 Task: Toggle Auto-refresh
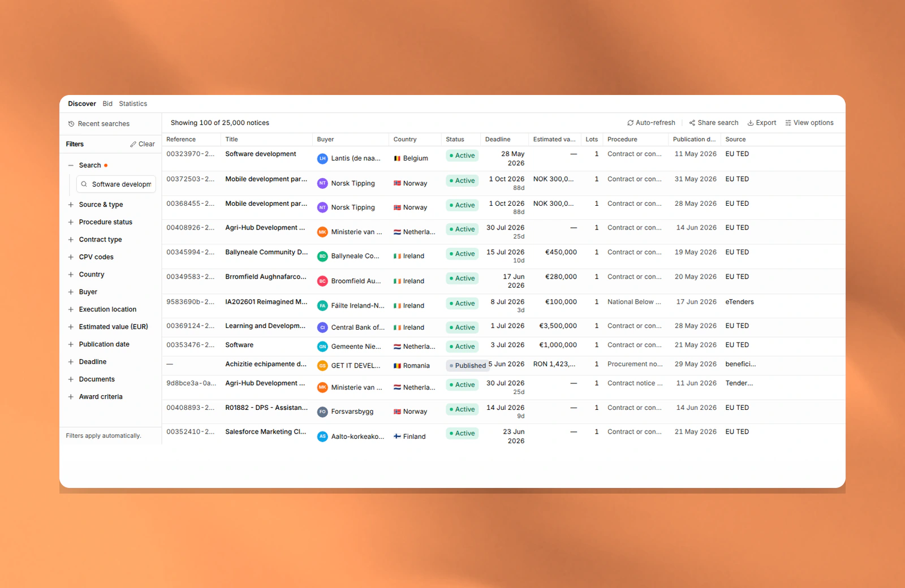click(651, 123)
